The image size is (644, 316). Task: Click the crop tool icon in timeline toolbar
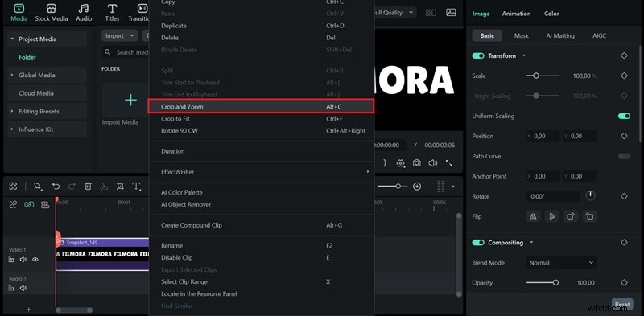(120, 187)
